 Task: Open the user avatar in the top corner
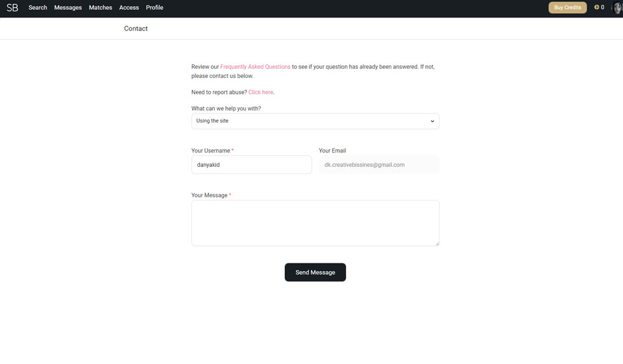pyautogui.click(x=617, y=8)
